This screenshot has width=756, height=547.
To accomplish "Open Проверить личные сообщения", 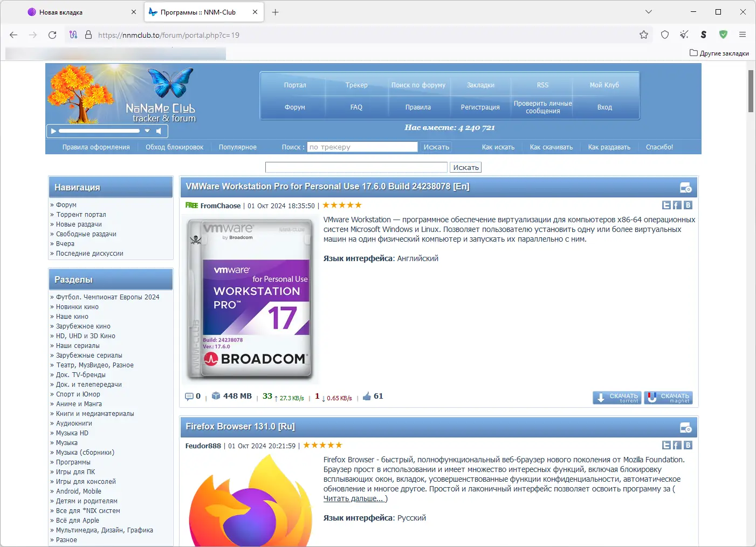I will click(542, 107).
